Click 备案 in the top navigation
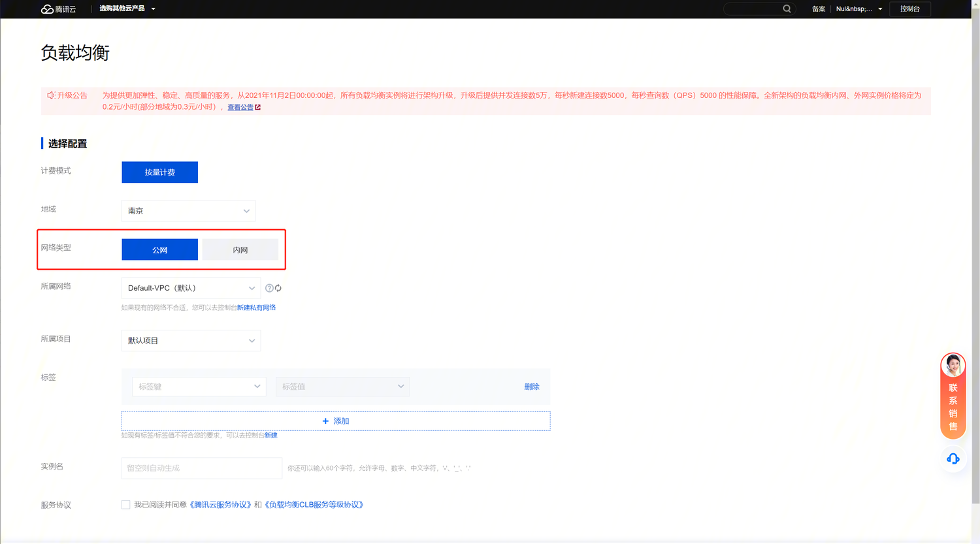Screen dimensions: 980x544 [818, 9]
